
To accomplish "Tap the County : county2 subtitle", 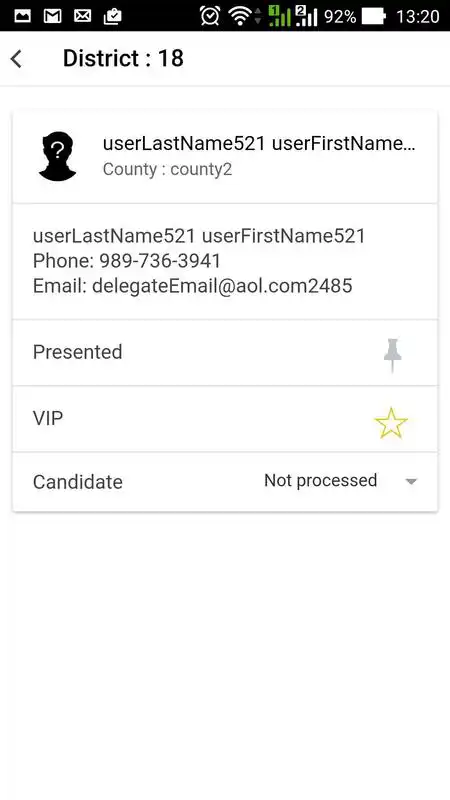I will tap(167, 169).
